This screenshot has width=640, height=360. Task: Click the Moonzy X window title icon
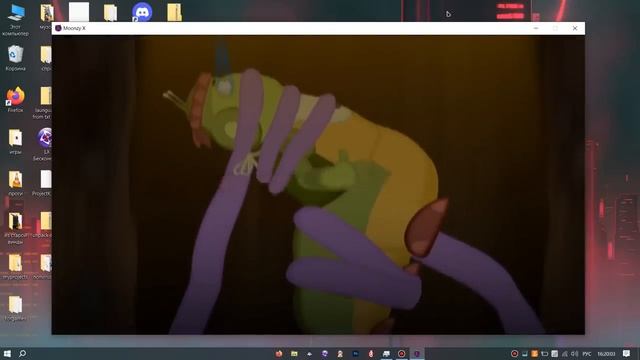[x=58, y=28]
